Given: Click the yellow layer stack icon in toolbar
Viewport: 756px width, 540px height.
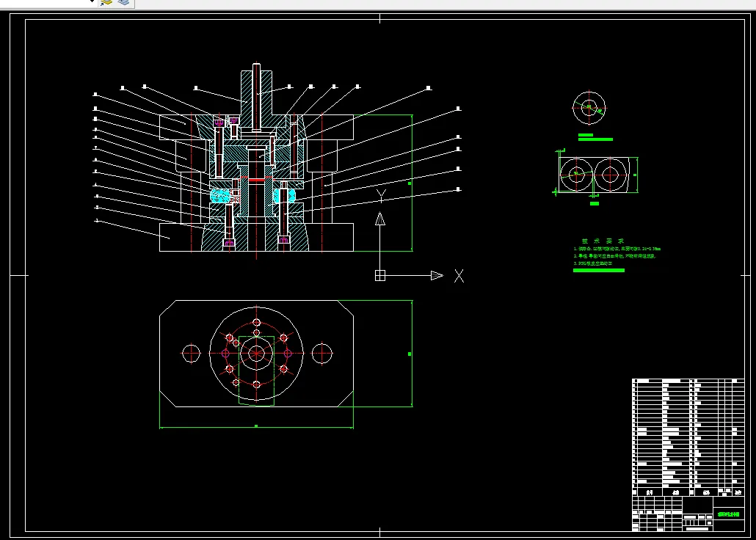Looking at the screenshot, I should pos(106,3).
